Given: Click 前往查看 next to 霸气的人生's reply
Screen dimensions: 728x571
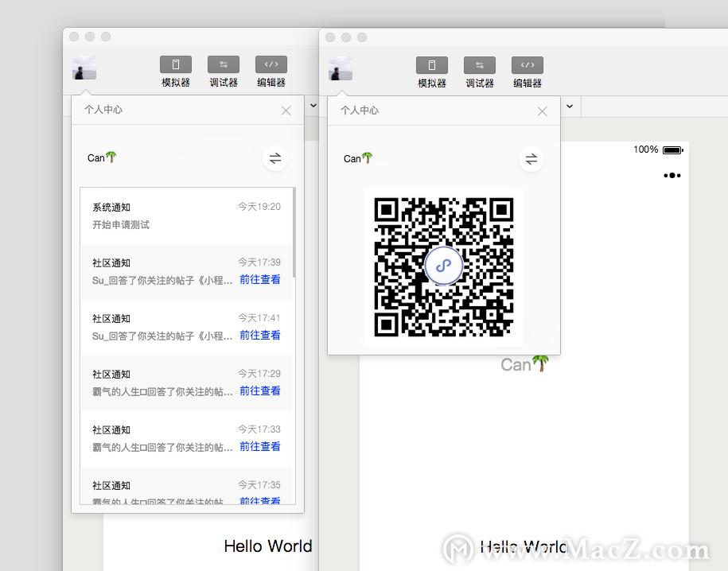Looking at the screenshot, I should coord(259,390).
